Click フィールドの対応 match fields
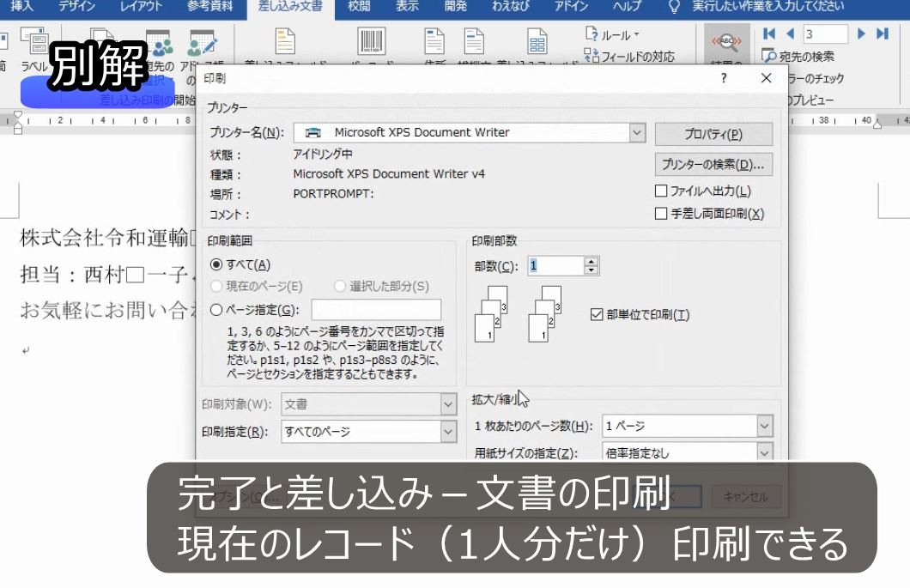Screen dimensions: 910x588 (x=629, y=57)
